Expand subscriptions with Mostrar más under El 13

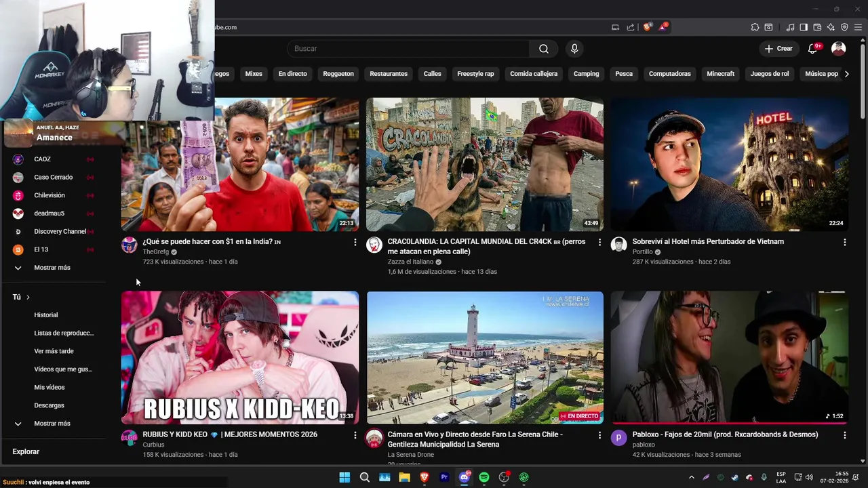point(53,268)
